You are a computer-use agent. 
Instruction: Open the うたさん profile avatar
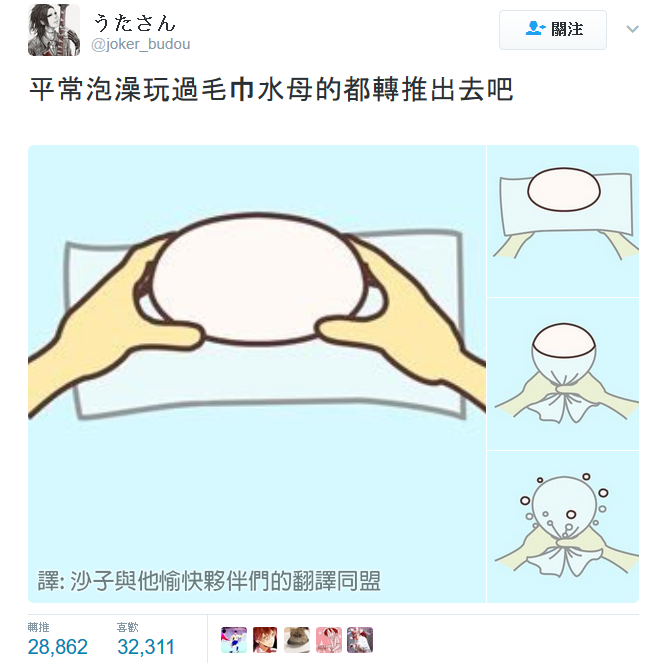54,30
